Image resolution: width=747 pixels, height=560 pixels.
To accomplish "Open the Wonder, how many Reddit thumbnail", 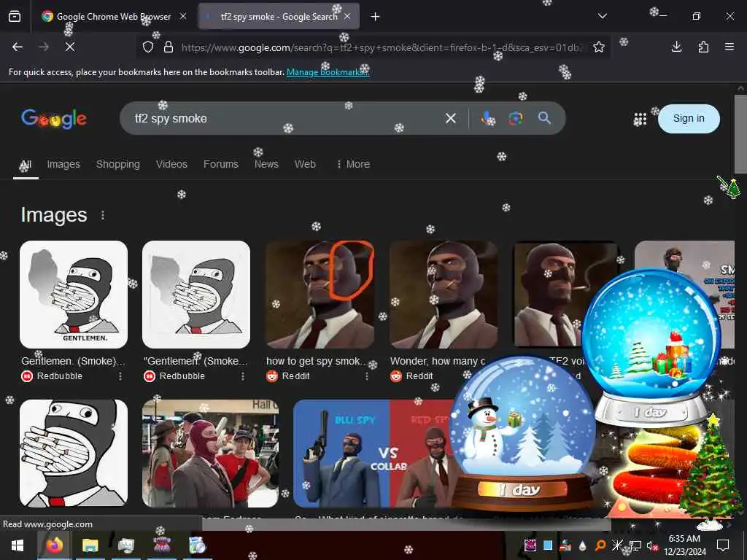I will point(444,295).
